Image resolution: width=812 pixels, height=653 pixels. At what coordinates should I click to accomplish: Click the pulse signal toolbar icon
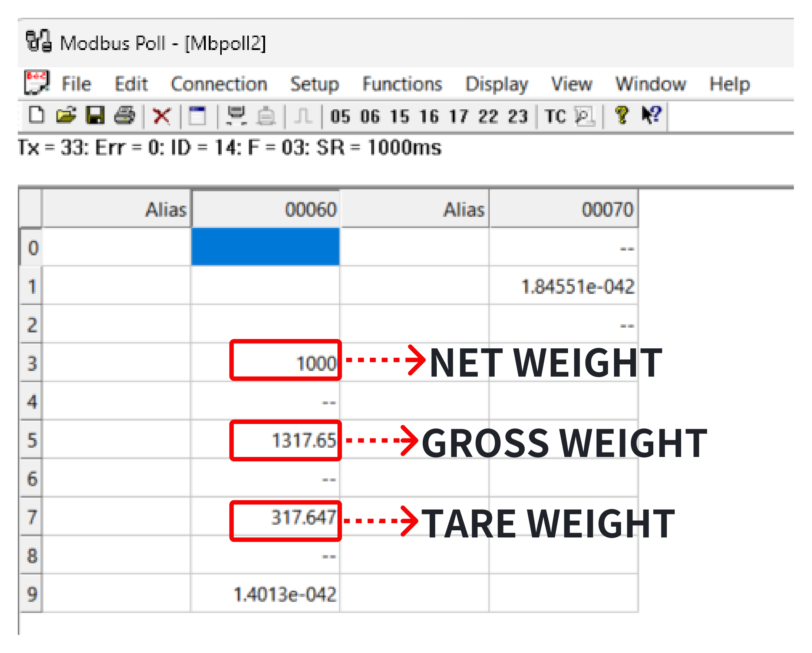click(303, 116)
